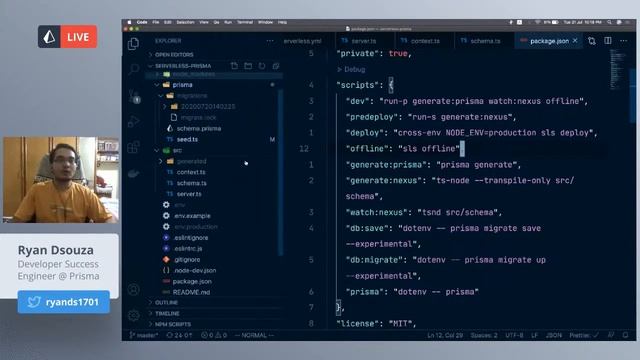The height and width of the screenshot is (360, 640).
Task: Click the sync changes status item
Action: coord(179,336)
